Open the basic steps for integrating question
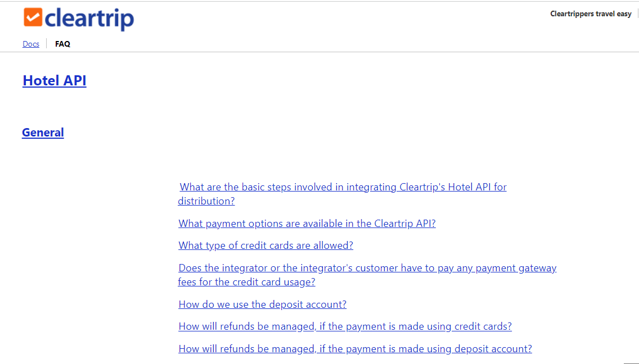The image size is (639, 364). 343,187
